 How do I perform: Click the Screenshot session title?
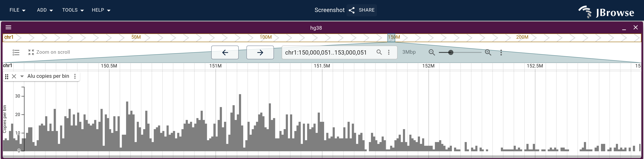pos(330,10)
